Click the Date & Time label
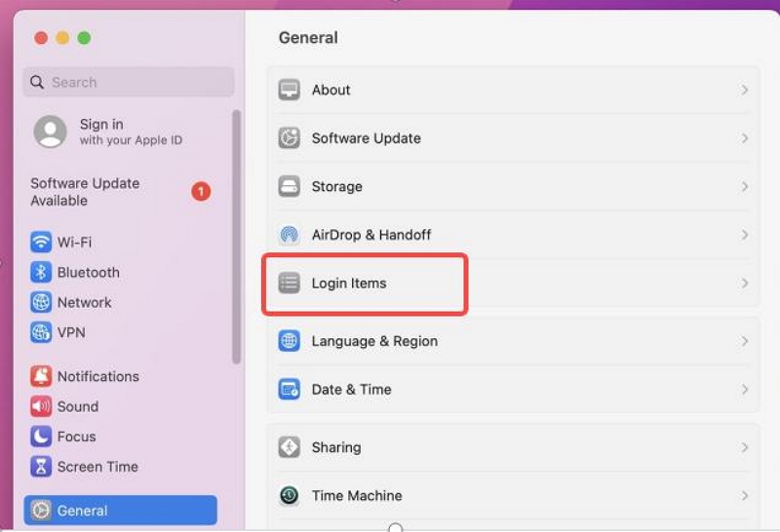 pyautogui.click(x=352, y=390)
